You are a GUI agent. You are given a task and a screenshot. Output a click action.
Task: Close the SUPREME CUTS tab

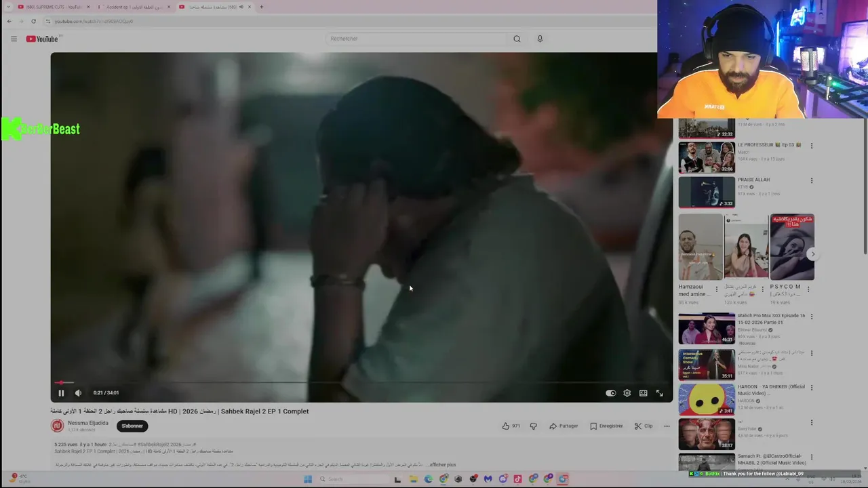(x=88, y=7)
